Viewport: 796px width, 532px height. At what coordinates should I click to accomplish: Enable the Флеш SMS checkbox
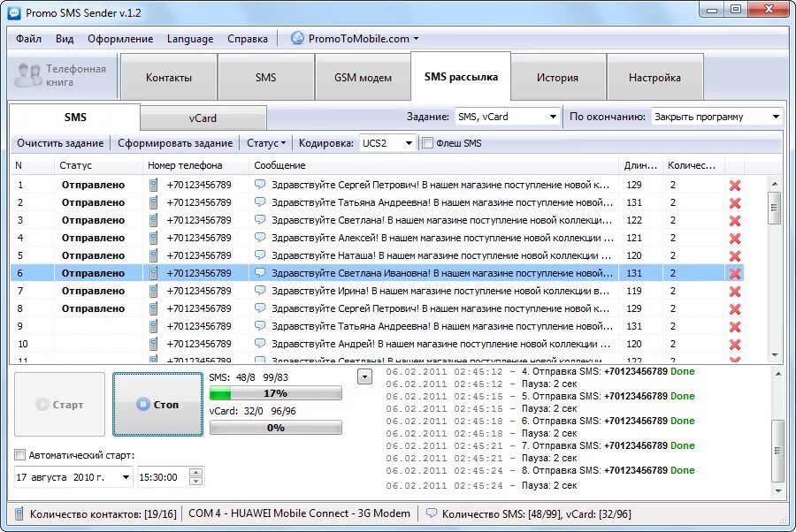[427, 143]
